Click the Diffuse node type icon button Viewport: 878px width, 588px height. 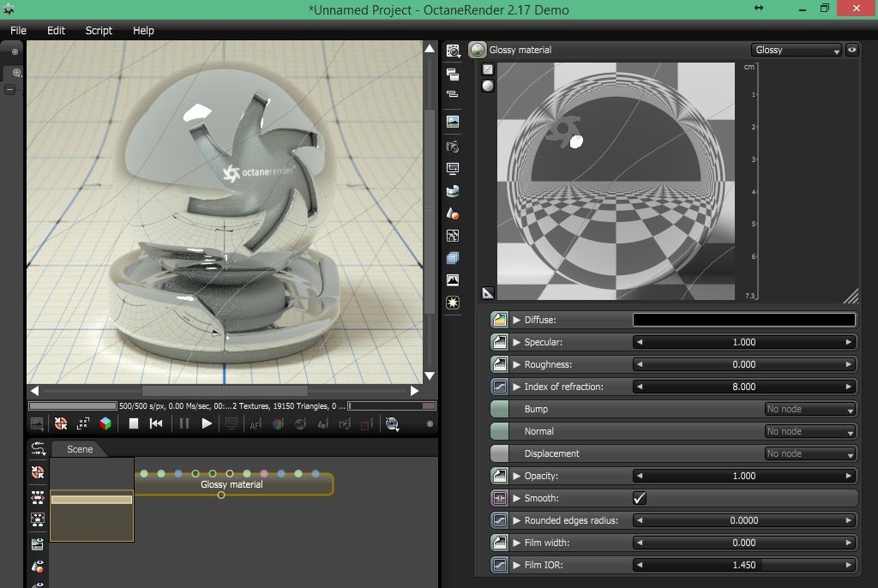(x=500, y=320)
